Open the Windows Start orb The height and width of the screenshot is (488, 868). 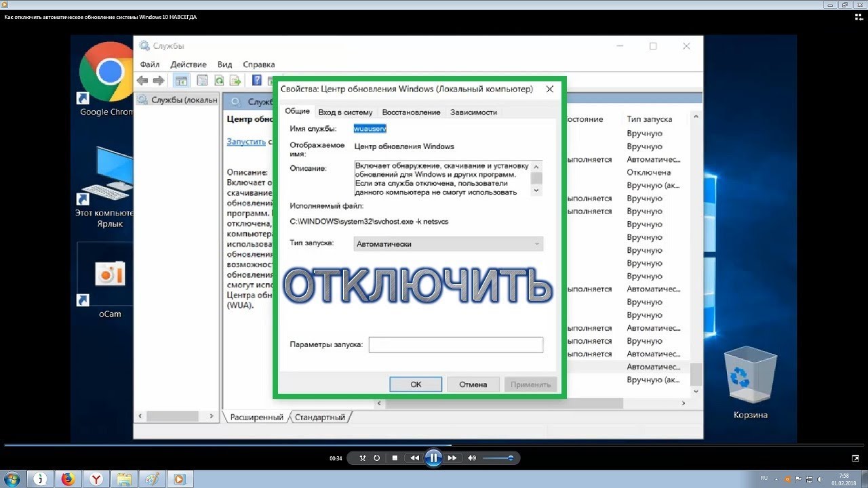(12, 479)
